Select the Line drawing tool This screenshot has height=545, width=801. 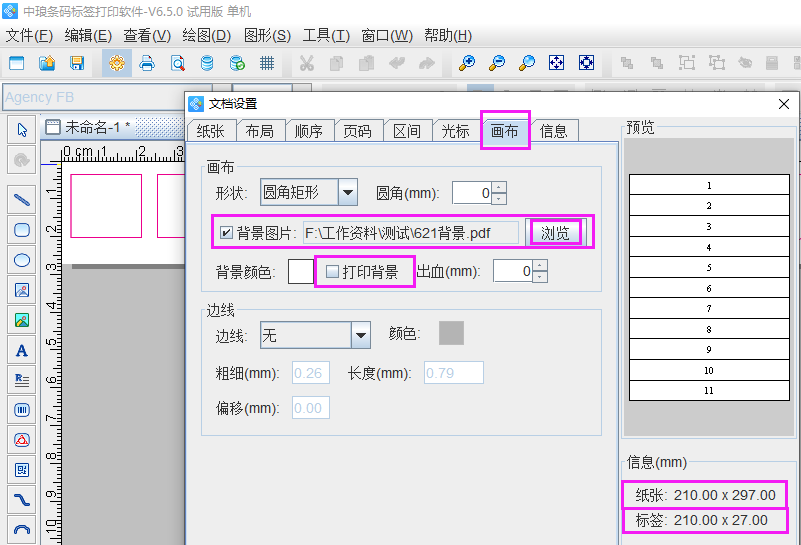click(x=21, y=200)
